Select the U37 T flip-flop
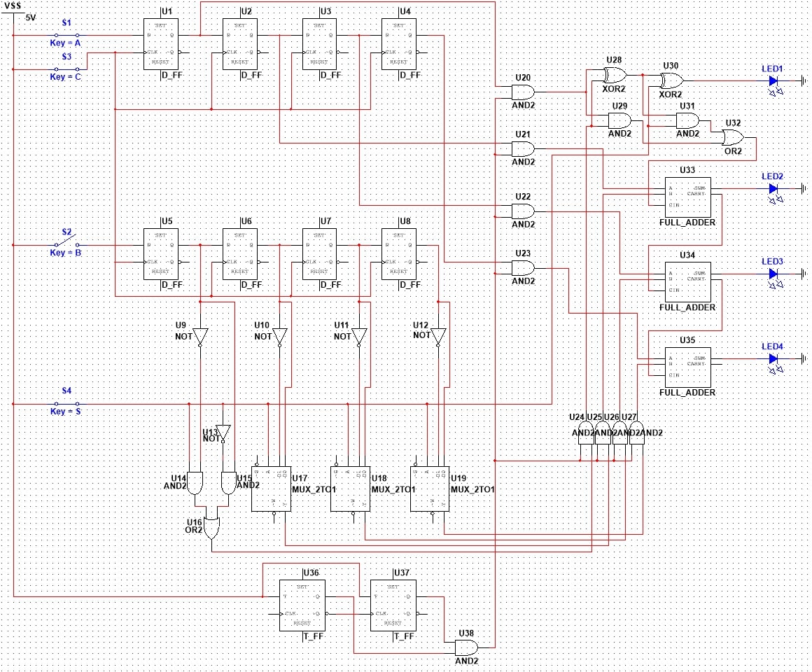 393,605
